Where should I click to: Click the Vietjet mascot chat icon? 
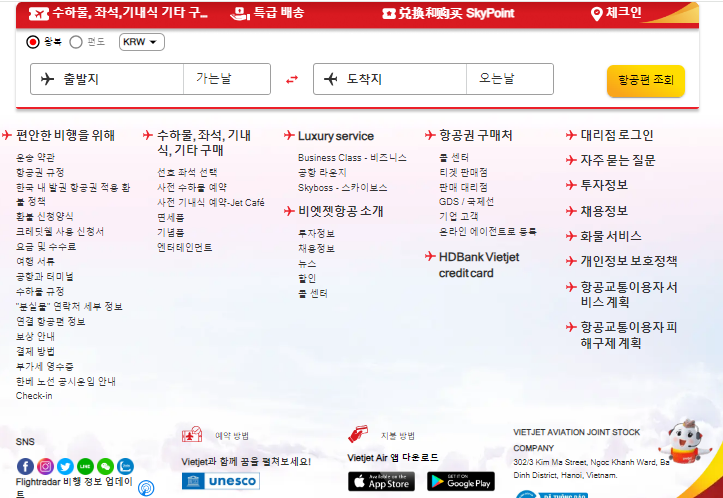click(x=685, y=442)
